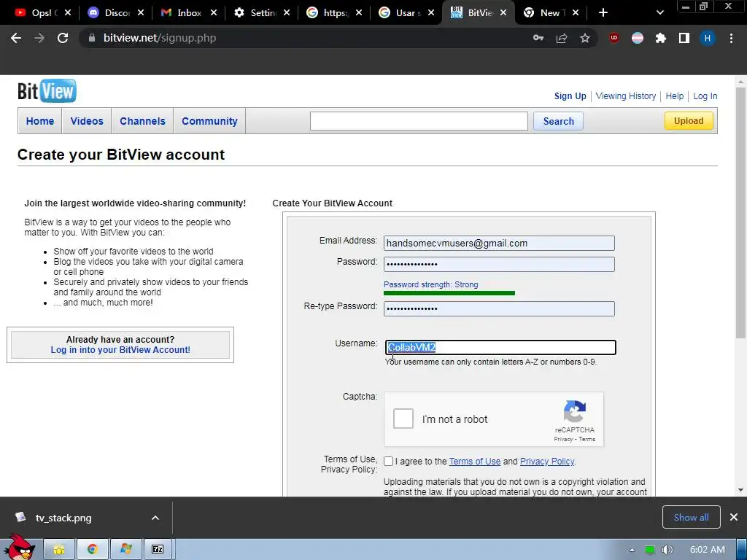Viewport: 747px width, 560px height.
Task: Click the BitView search box
Action: point(419,121)
